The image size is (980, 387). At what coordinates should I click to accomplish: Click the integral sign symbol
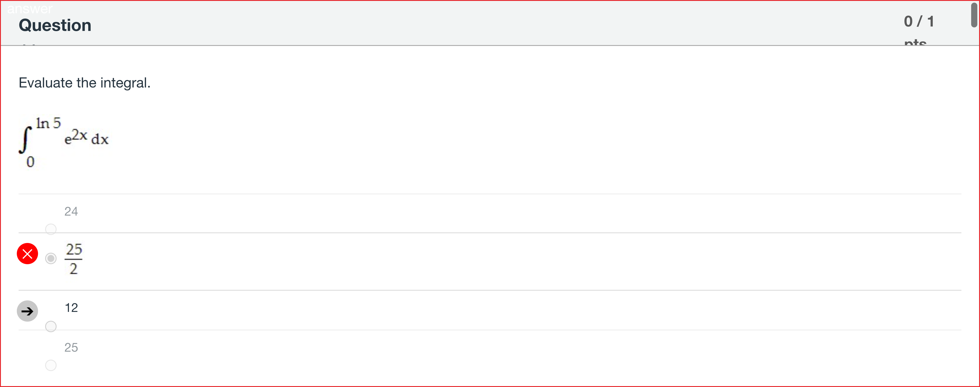(25, 140)
